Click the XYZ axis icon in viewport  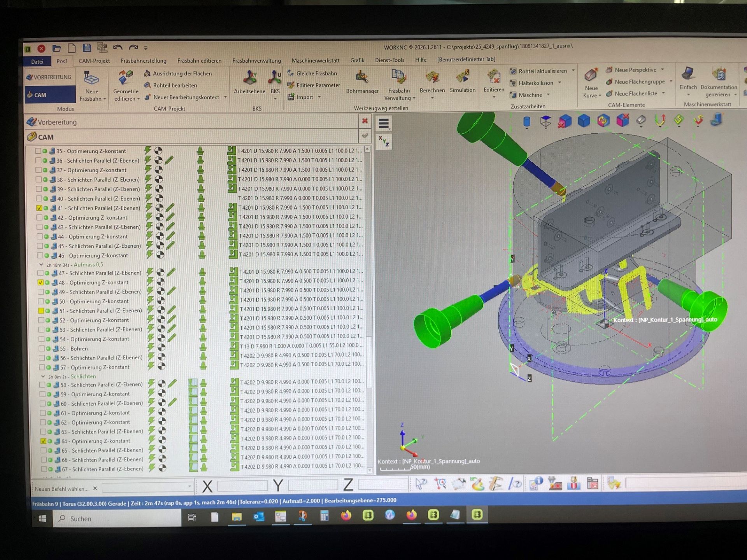[x=384, y=141]
